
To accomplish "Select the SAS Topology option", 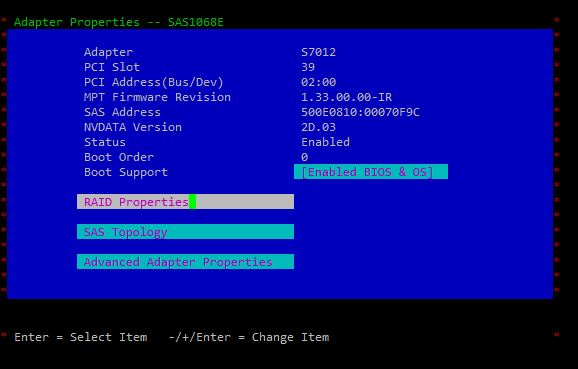I will pyautogui.click(x=185, y=232).
